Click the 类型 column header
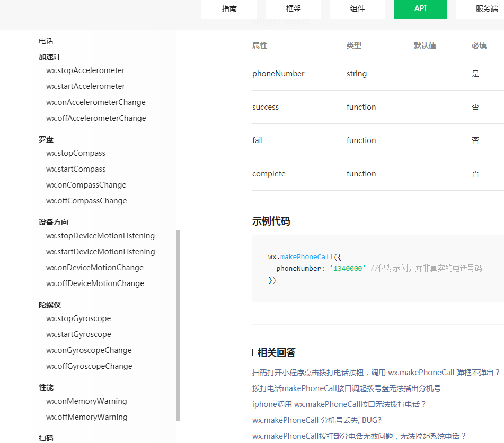 pyautogui.click(x=354, y=46)
